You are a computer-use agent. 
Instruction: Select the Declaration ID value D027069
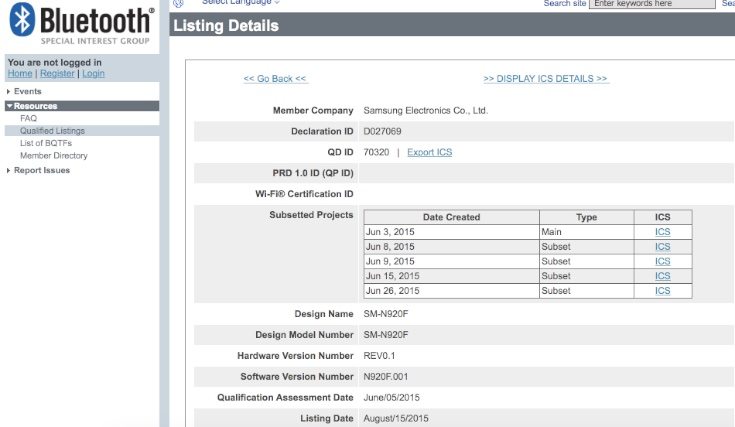[382, 132]
